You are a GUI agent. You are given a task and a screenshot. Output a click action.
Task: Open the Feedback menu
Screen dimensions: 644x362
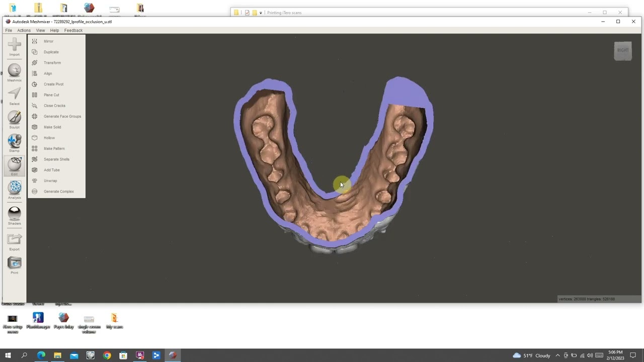73,31
